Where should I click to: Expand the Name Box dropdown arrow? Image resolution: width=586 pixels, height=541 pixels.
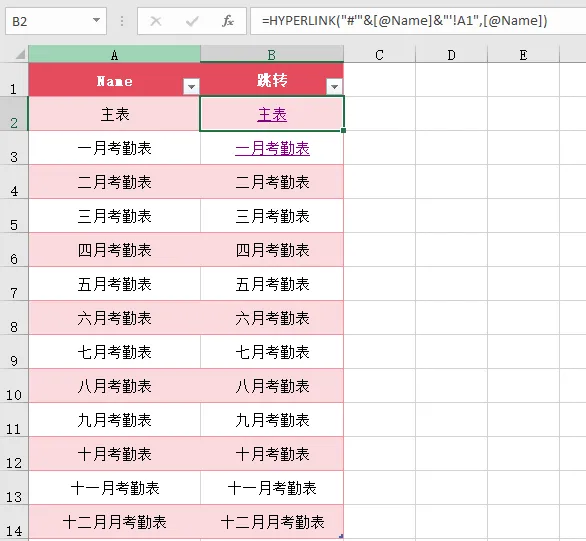[96, 20]
